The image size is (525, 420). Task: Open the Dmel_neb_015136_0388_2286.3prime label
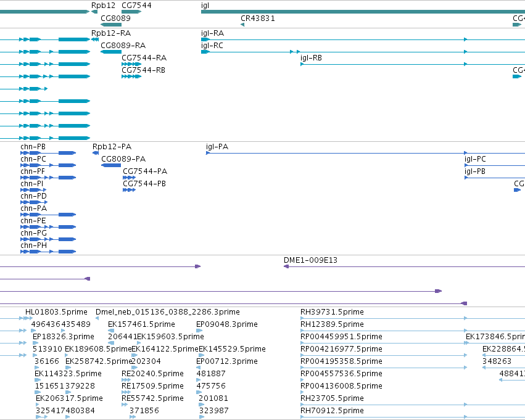168,312
